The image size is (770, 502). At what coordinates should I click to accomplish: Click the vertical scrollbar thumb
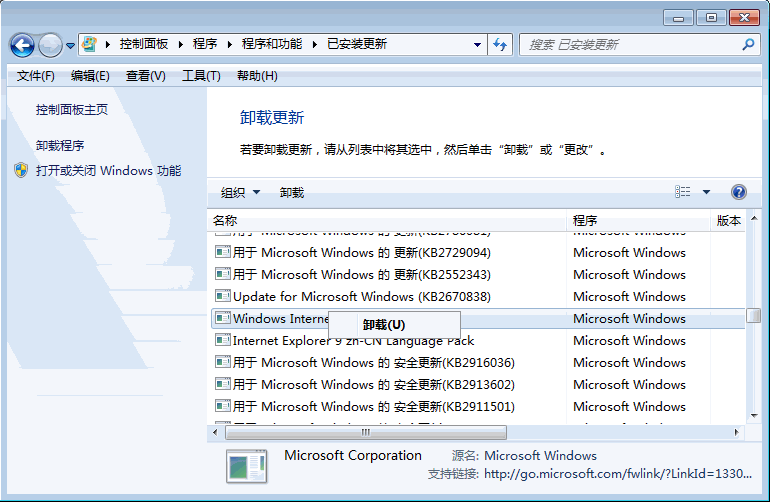pyautogui.click(x=754, y=315)
